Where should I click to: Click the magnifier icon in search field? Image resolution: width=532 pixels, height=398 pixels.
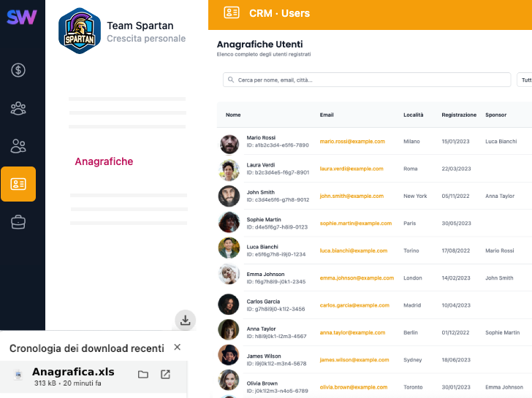click(231, 80)
